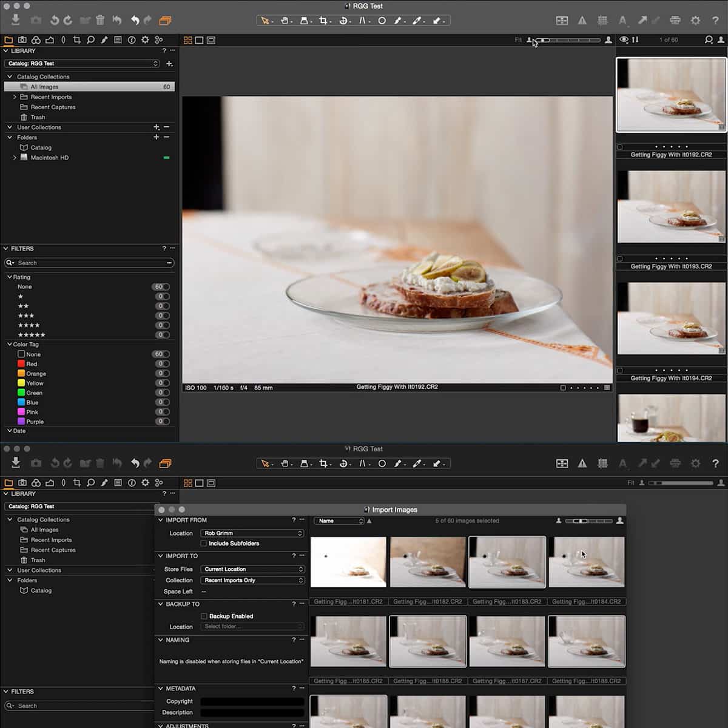This screenshot has width=728, height=728.
Task: Enable the Include Subfolders checkbox
Action: point(204,544)
